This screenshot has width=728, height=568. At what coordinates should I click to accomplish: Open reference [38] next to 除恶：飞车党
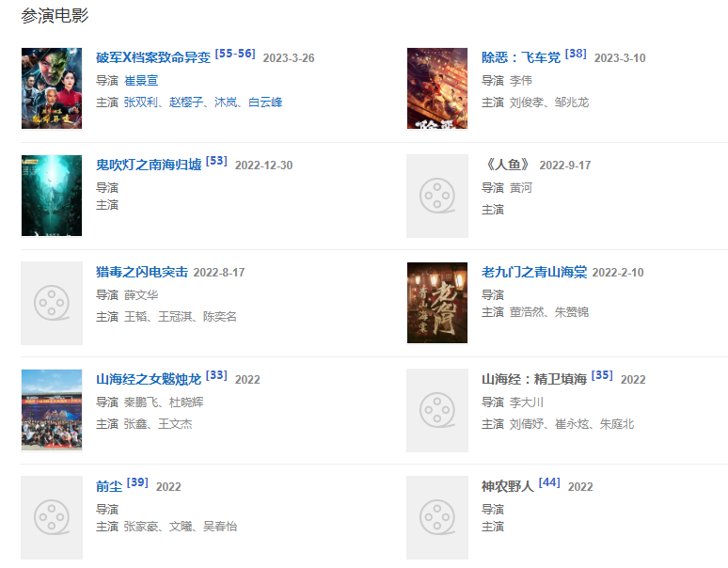coord(576,54)
